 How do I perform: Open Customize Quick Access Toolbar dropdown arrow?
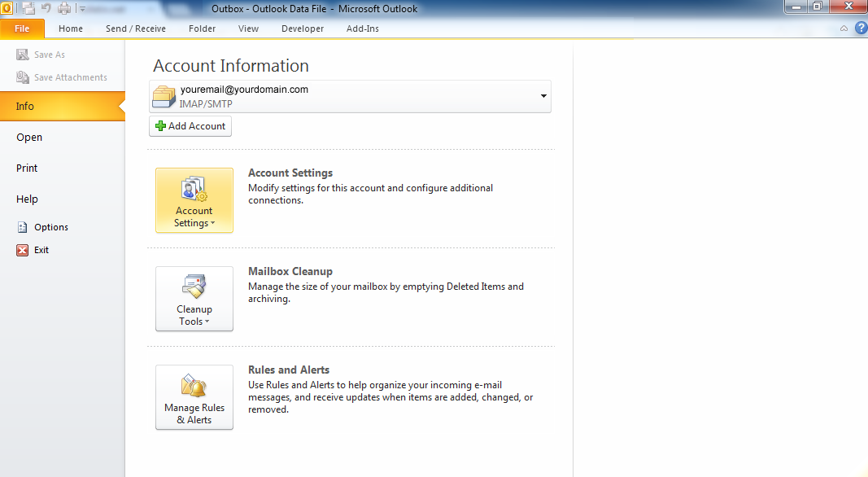click(x=82, y=9)
